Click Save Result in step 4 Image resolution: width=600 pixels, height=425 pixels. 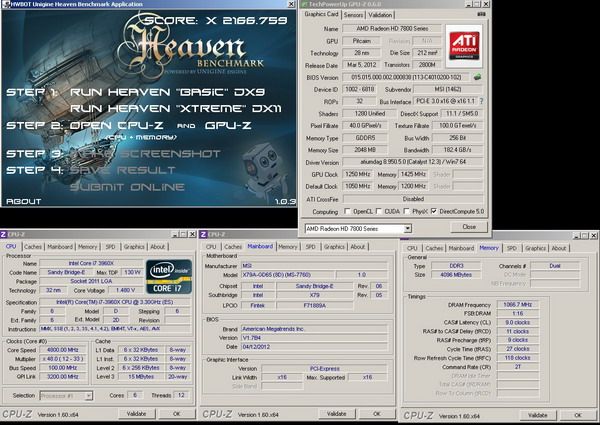[122, 170]
